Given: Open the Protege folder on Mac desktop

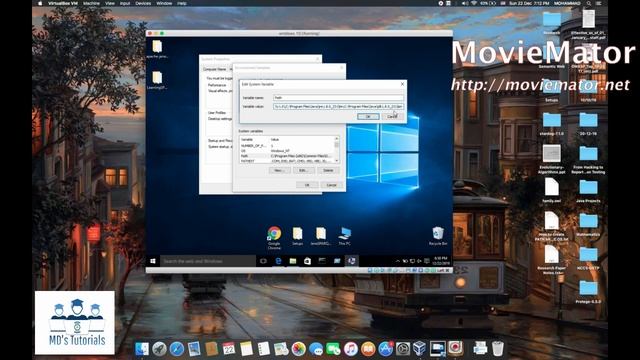Looking at the screenshot, I should 588,292.
